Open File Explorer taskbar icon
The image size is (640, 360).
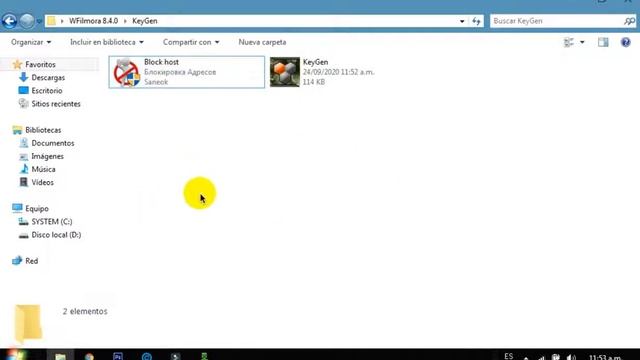pos(60,356)
